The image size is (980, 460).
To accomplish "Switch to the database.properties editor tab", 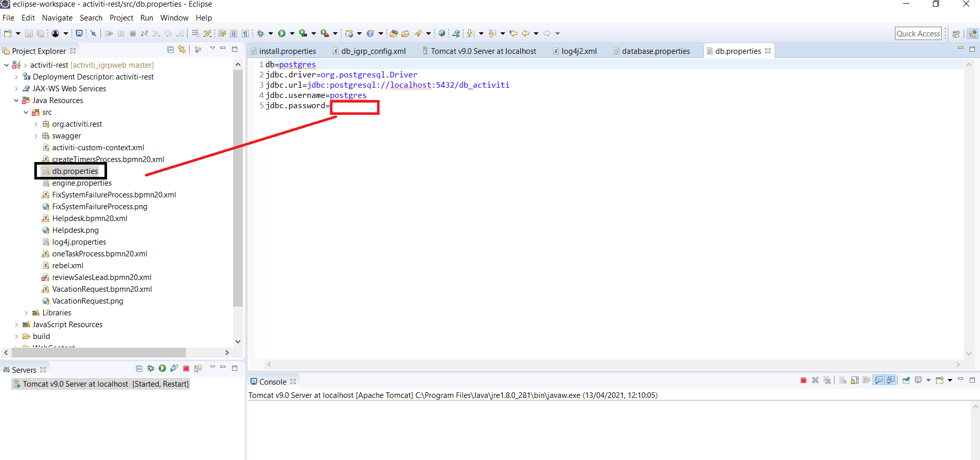I will click(652, 51).
